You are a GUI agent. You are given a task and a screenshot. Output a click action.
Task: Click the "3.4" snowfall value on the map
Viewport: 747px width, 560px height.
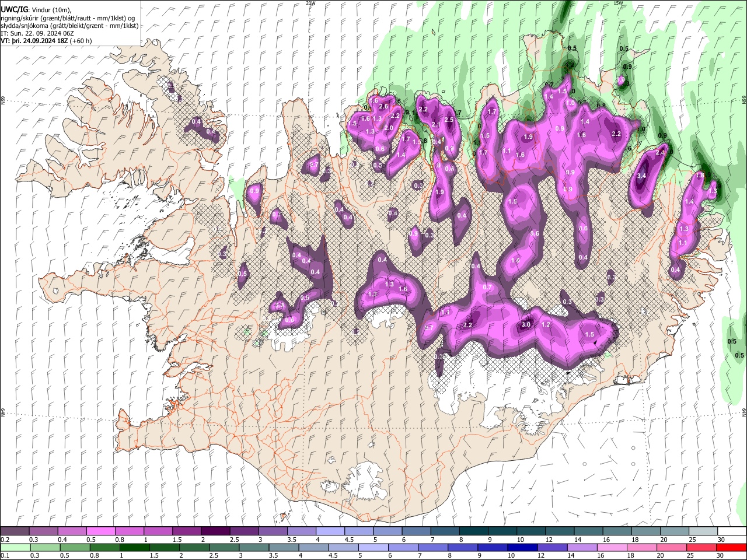point(642,176)
